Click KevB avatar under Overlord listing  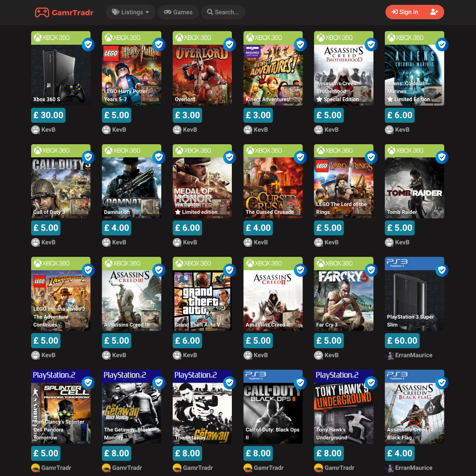tap(177, 130)
